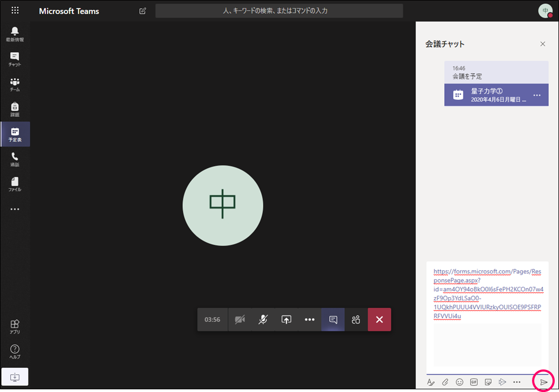Open the user profile avatar menu

coord(545,11)
